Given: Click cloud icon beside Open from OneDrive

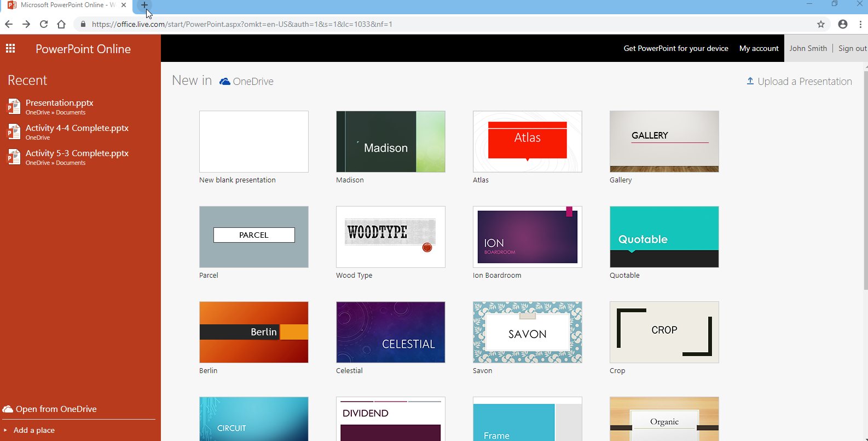Looking at the screenshot, I should pyautogui.click(x=8, y=409).
